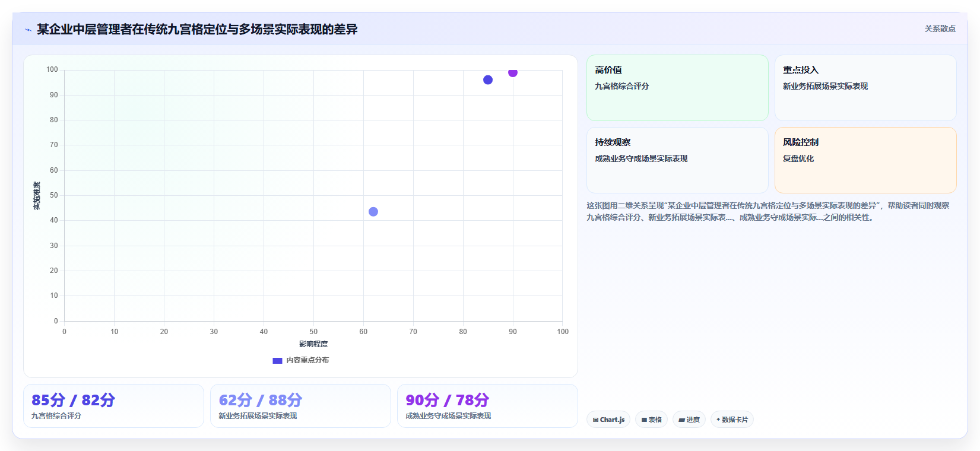Click the 实施难度 y-axis title
The width and height of the screenshot is (980, 451).
[37, 195]
